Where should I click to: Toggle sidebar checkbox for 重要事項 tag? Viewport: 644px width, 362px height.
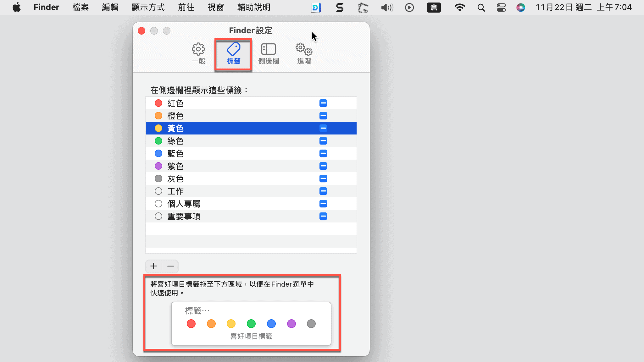click(323, 216)
